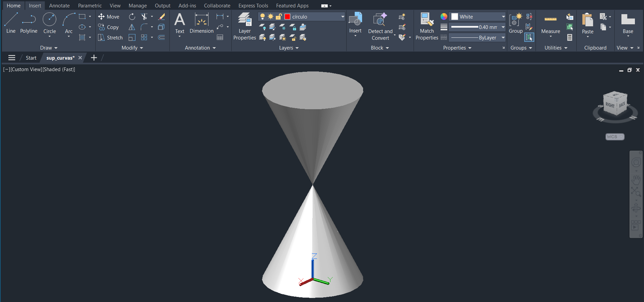Expand the Layers panel
Screen dimensions: 644x302
tap(289, 48)
